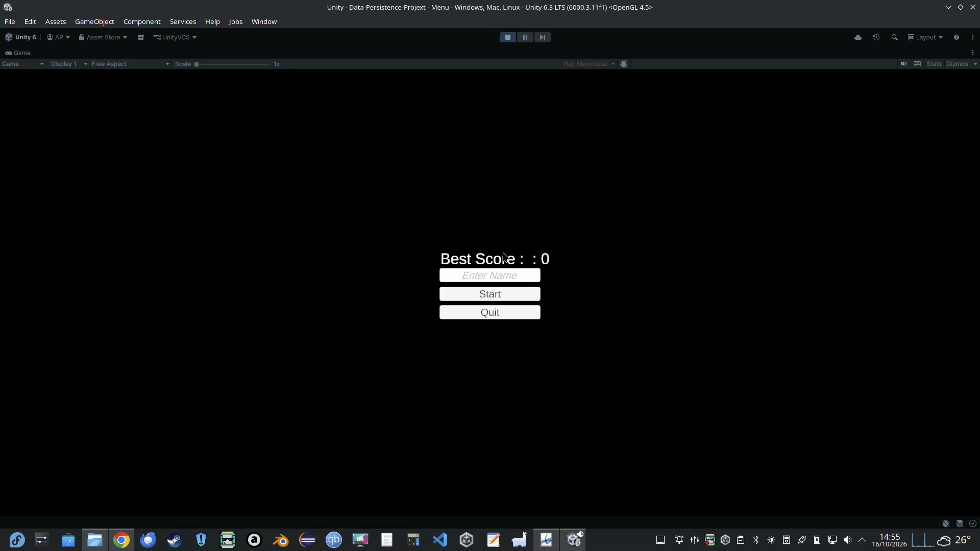Screen dimensions: 980x551
Task: Expand the AP account dropdown
Action: tap(58, 37)
